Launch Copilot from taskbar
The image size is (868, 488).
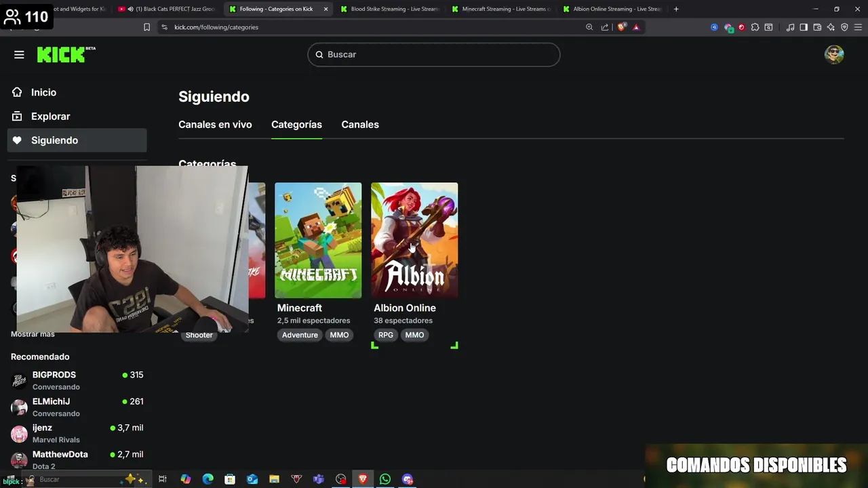pyautogui.click(x=185, y=479)
